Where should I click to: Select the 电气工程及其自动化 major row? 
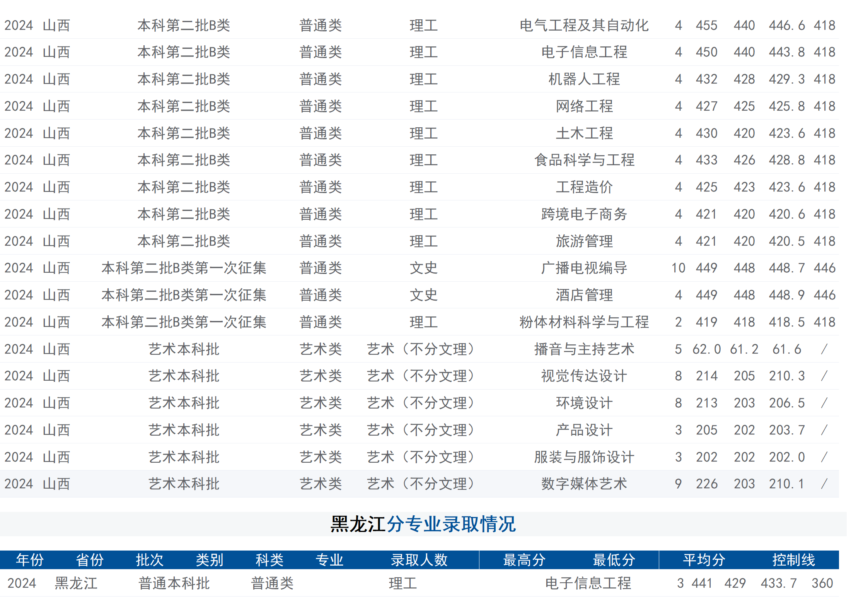(585, 26)
